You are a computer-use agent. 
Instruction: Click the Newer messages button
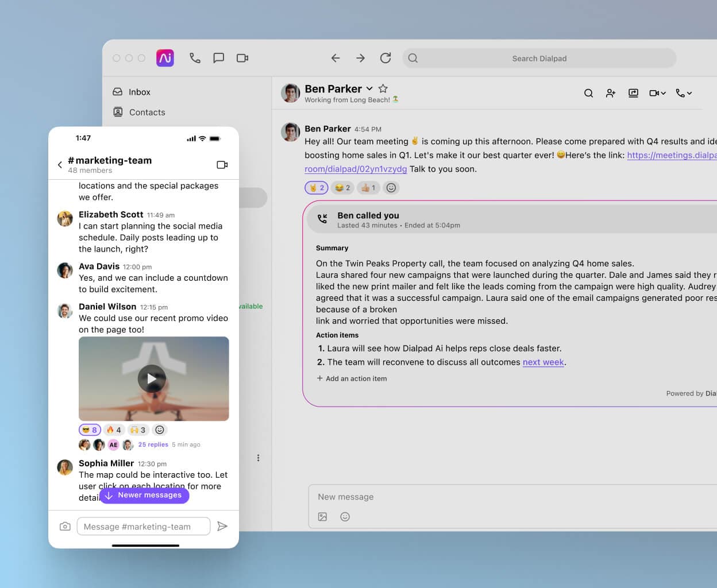(144, 495)
